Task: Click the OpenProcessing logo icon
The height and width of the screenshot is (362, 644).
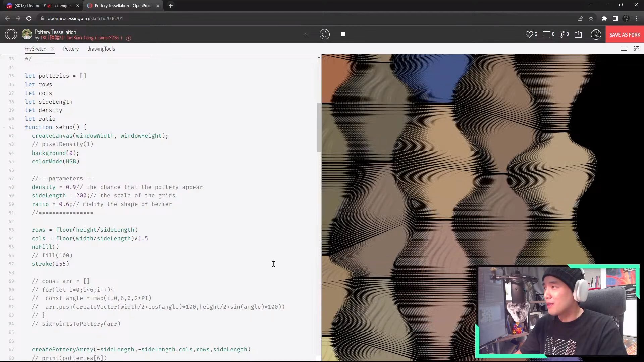Action: (x=11, y=34)
